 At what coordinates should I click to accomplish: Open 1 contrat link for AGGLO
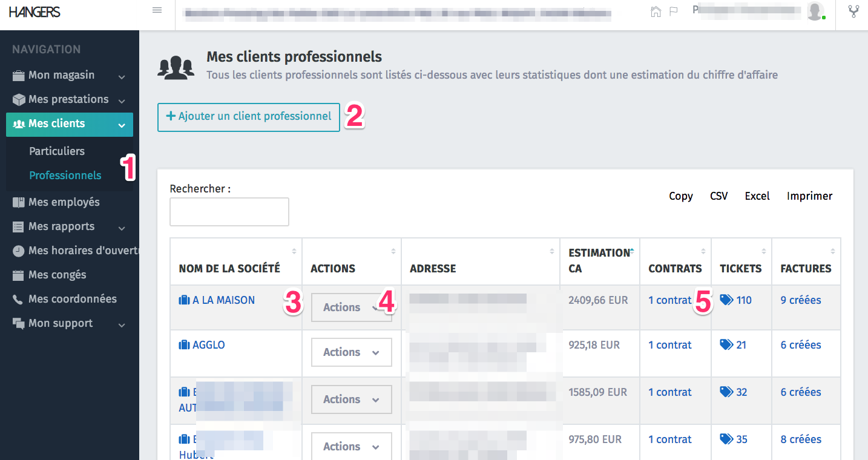670,345
